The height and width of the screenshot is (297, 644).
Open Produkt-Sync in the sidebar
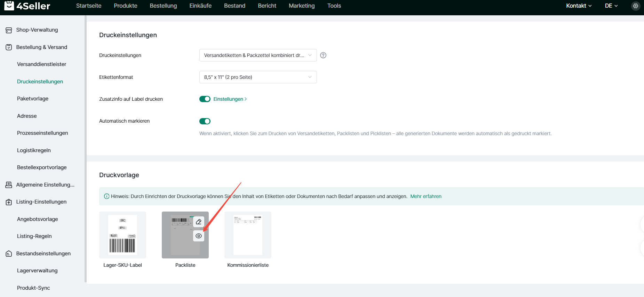pos(33,288)
